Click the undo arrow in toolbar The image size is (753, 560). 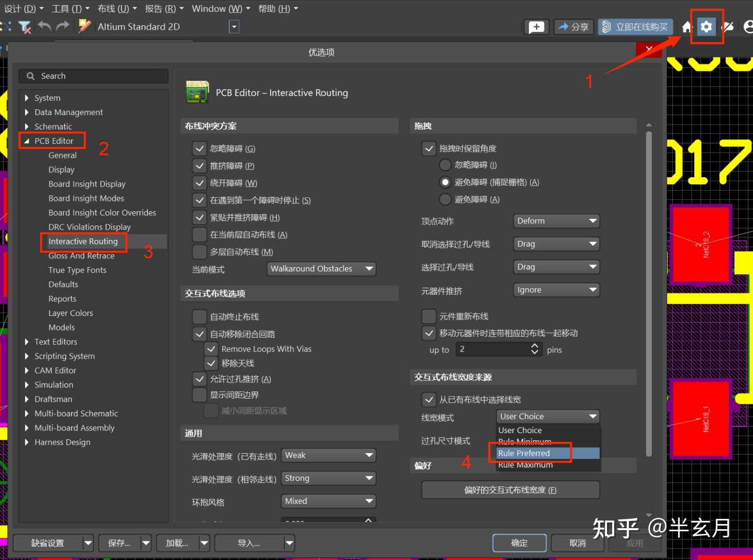[45, 26]
